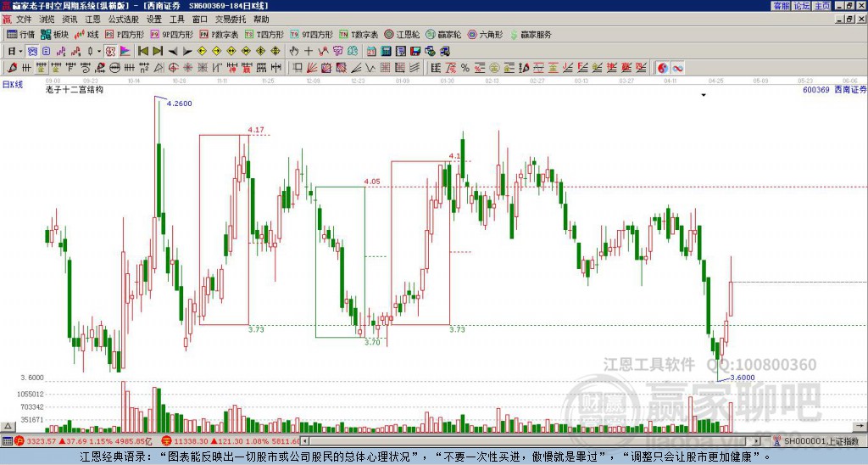Switch to K线 chart view
868x465 pixels.
(86, 34)
